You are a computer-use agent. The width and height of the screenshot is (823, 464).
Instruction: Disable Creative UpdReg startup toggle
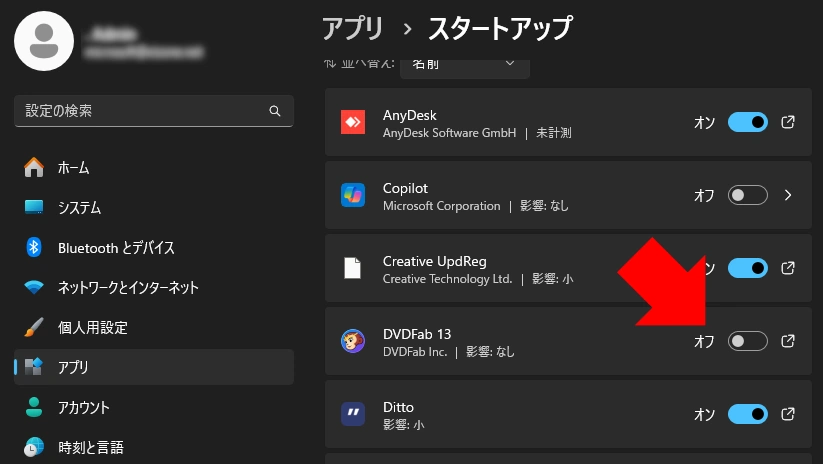[747, 268]
